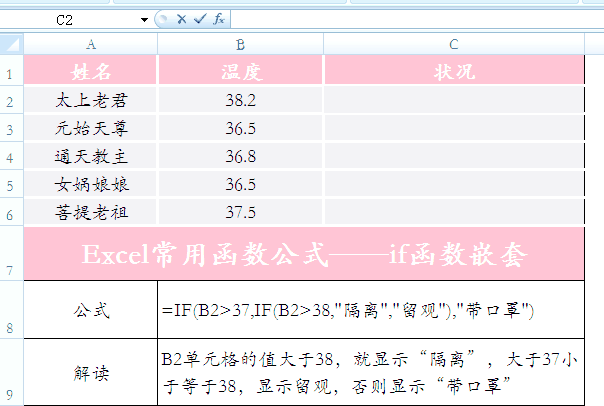Select row 5 header
This screenshot has height=406, width=604.
point(10,184)
